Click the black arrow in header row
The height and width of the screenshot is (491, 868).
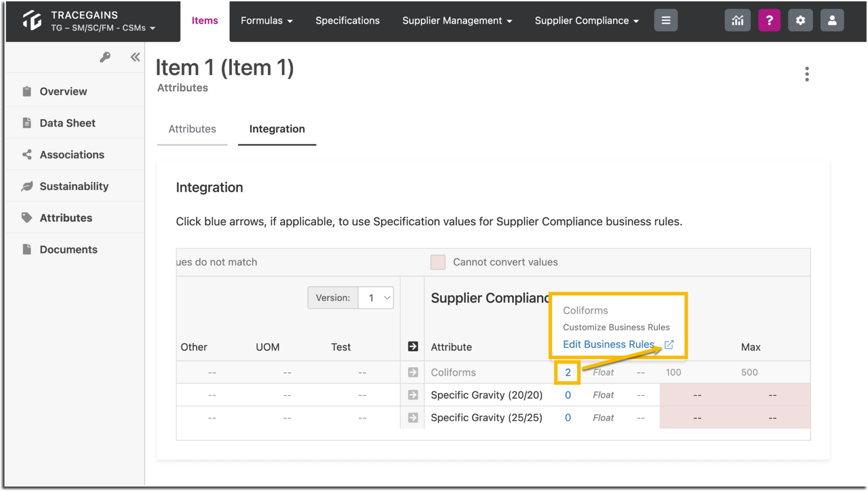click(413, 346)
